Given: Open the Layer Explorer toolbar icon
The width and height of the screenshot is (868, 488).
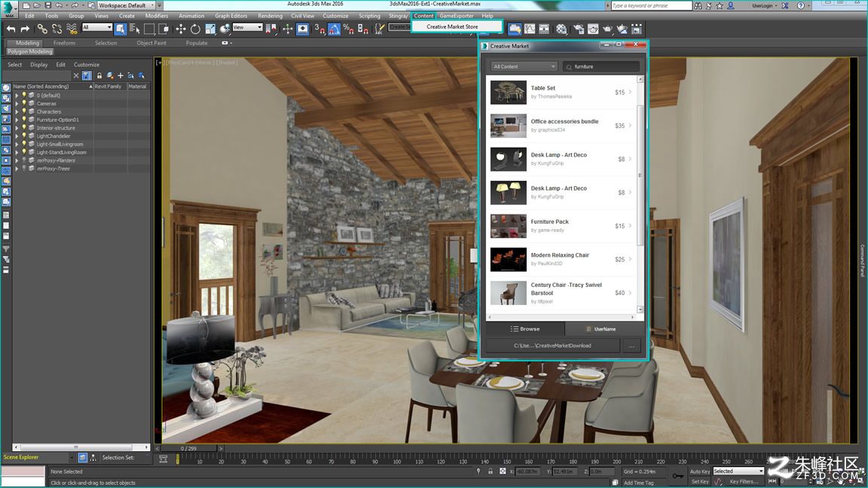Looking at the screenshot, I should (x=515, y=29).
